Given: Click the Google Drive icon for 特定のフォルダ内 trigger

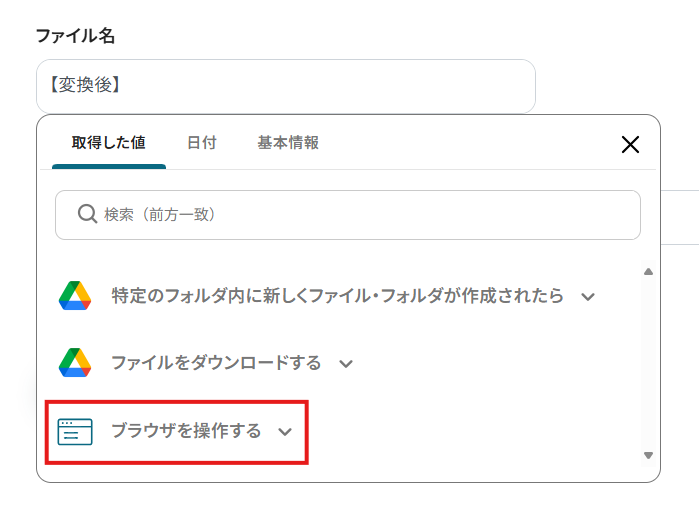Looking at the screenshot, I should 75,295.
